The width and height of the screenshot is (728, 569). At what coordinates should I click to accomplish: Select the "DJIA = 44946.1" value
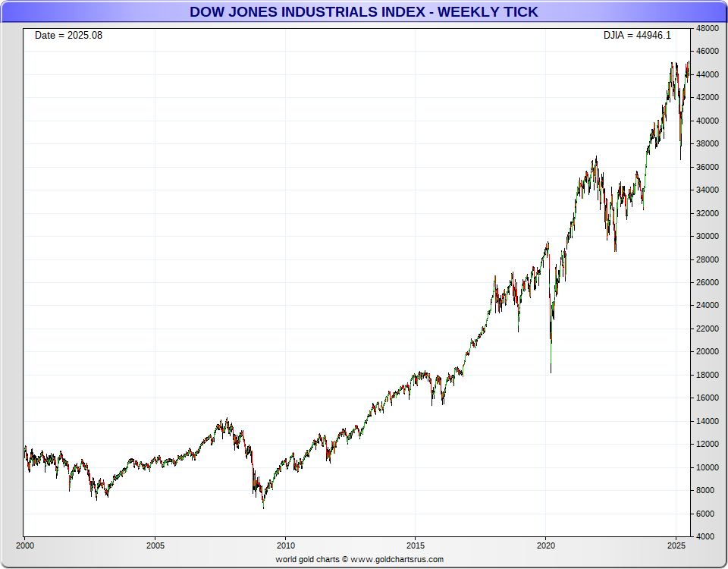[637, 36]
